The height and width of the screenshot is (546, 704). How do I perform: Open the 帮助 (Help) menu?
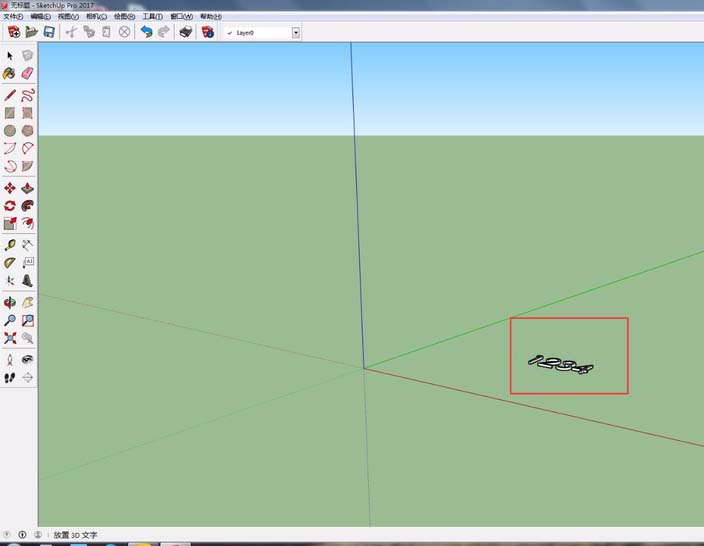tap(211, 17)
